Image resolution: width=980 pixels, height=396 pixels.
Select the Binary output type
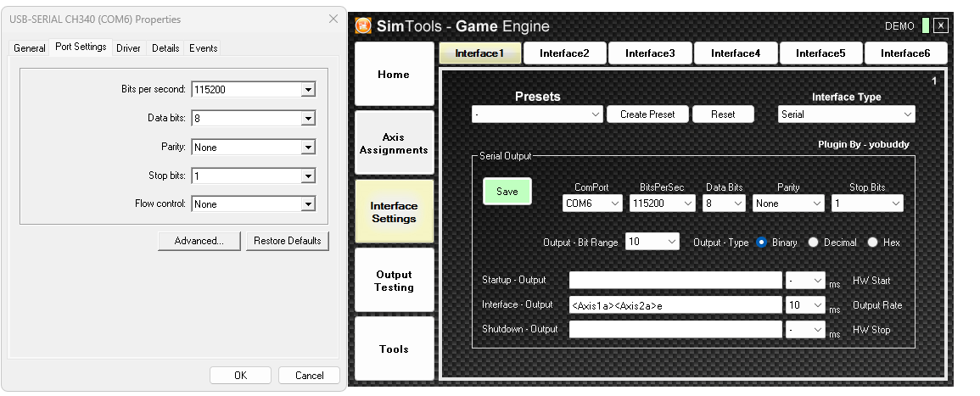pyautogui.click(x=761, y=243)
